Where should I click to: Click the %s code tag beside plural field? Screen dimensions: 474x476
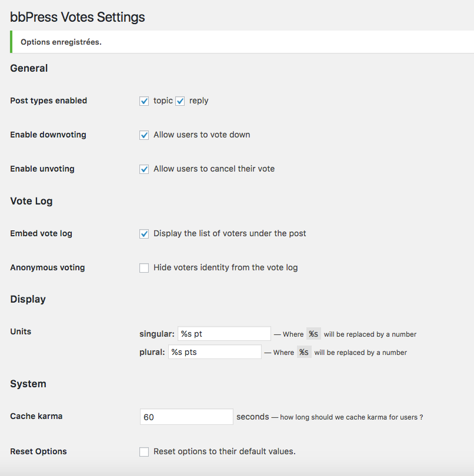[304, 352]
